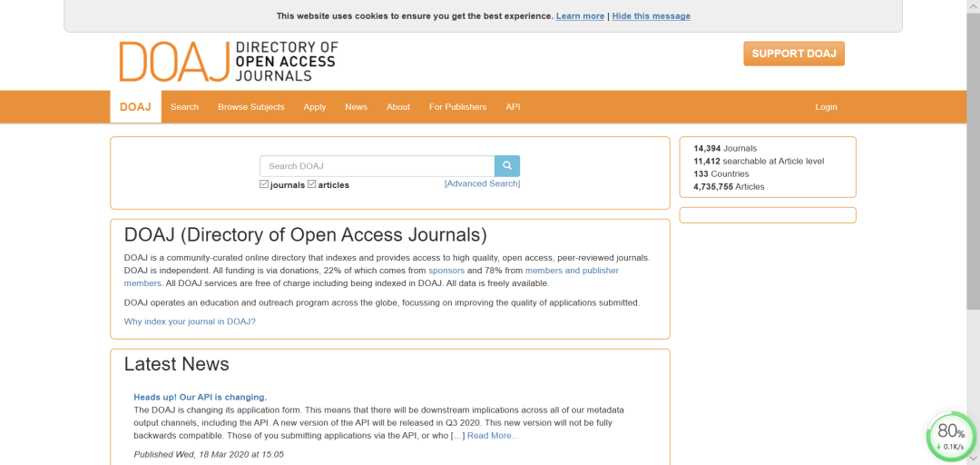Click the scrollbar down arrow
The height and width of the screenshot is (465, 980).
point(973,459)
